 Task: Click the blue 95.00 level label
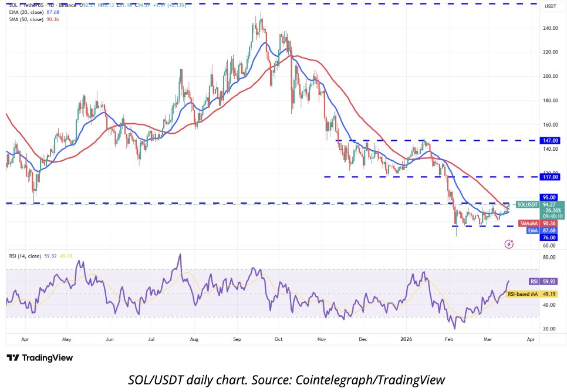549,197
